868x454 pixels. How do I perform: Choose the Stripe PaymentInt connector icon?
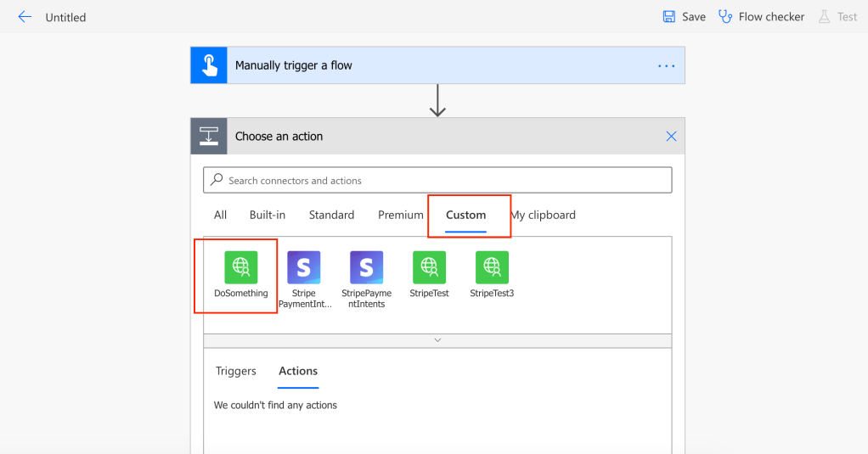pyautogui.click(x=303, y=267)
